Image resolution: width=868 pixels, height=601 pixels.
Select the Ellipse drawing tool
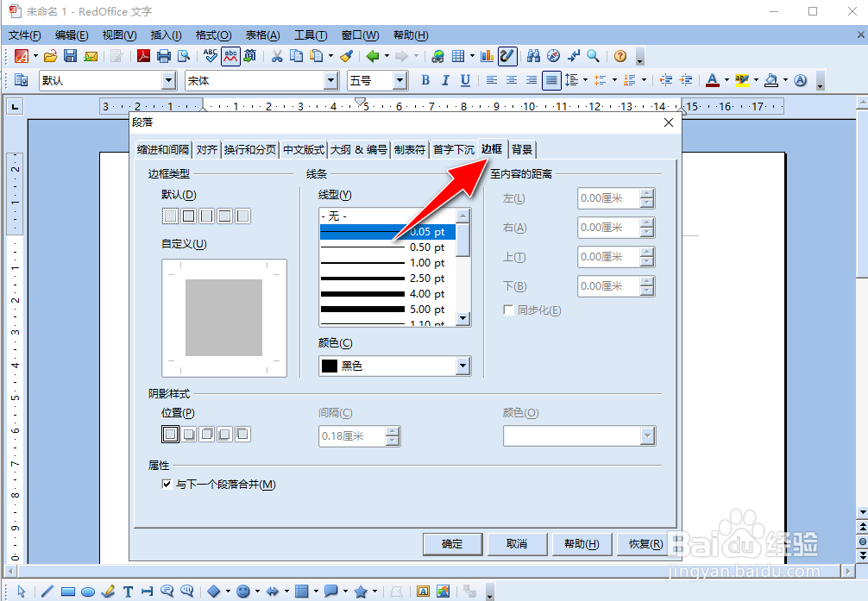[88, 591]
